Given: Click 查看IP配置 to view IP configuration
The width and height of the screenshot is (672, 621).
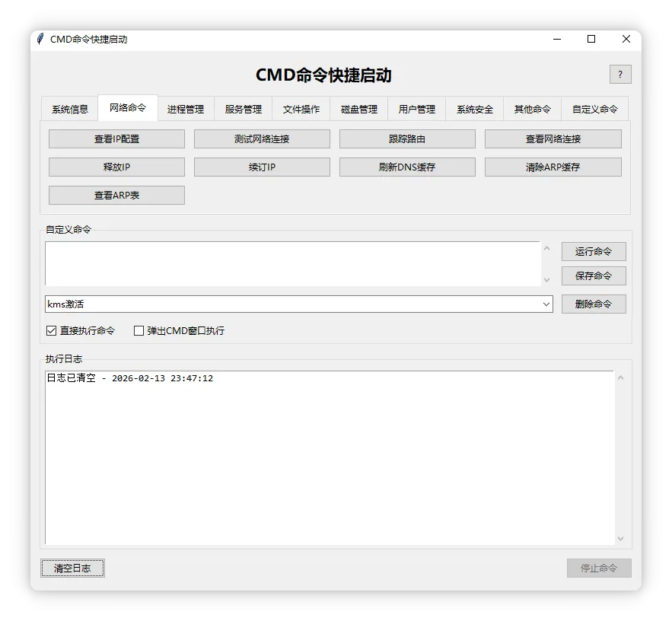Looking at the screenshot, I should [x=116, y=139].
